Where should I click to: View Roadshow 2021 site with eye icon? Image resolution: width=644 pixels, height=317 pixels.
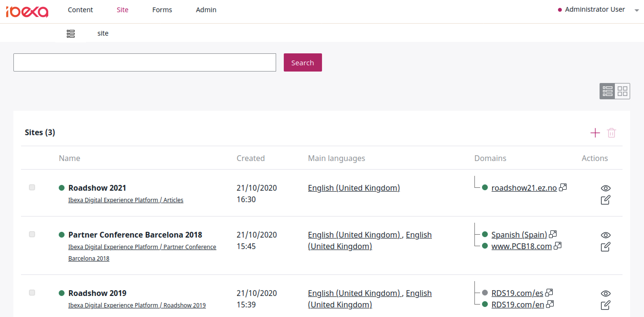[x=606, y=188]
